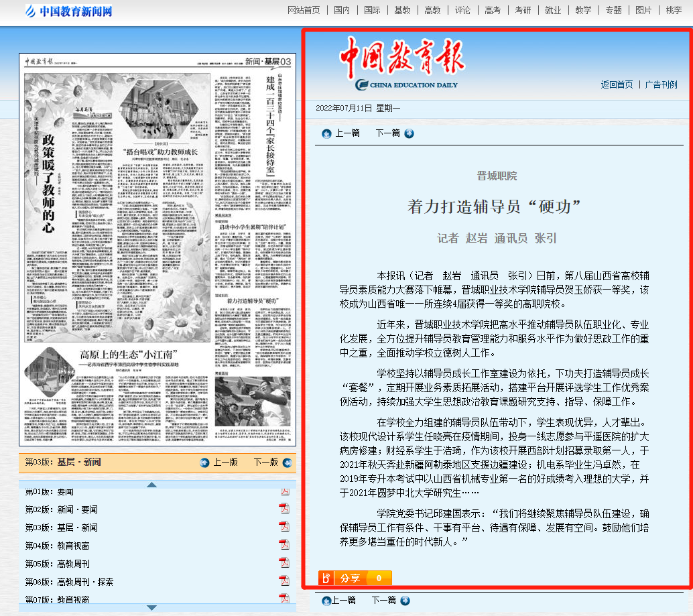Go to next page via 下一版 text

266,463
